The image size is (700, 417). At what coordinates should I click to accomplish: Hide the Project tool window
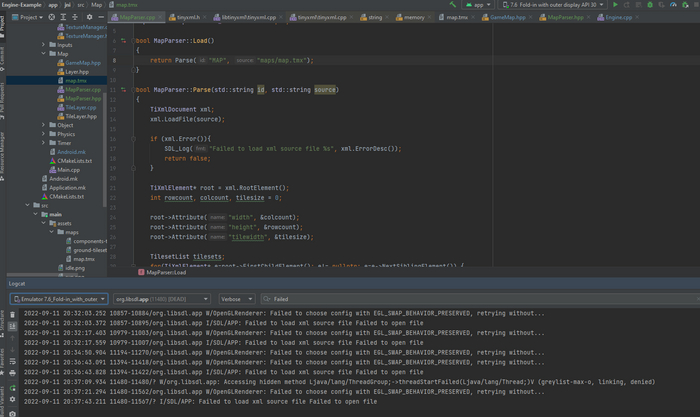point(103,17)
